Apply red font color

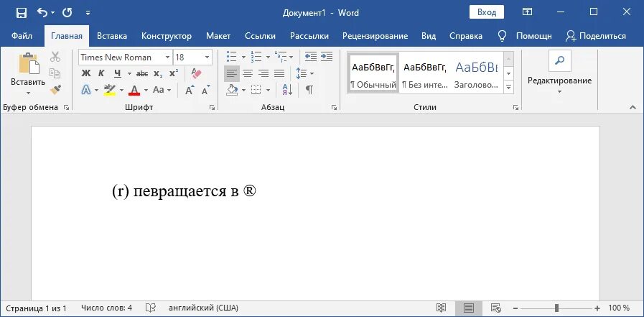point(134,89)
